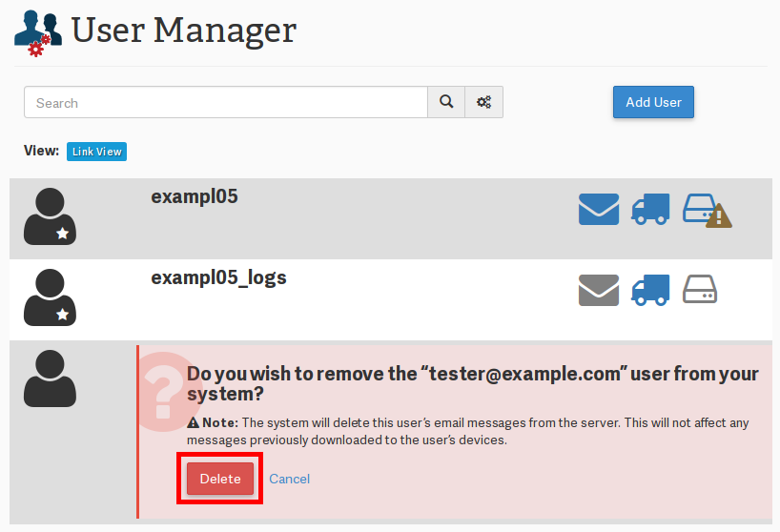Image resolution: width=780 pixels, height=532 pixels.
Task: Click the magnifying glass search button
Action: click(446, 102)
